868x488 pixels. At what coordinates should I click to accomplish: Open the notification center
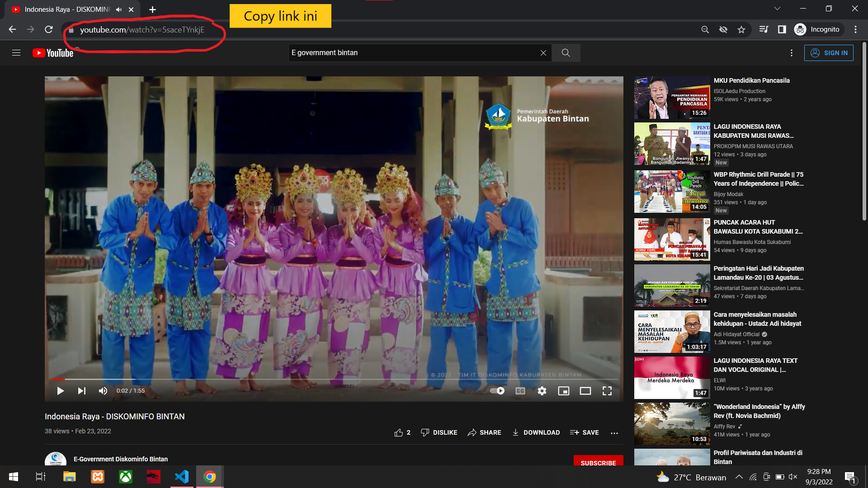point(850,477)
